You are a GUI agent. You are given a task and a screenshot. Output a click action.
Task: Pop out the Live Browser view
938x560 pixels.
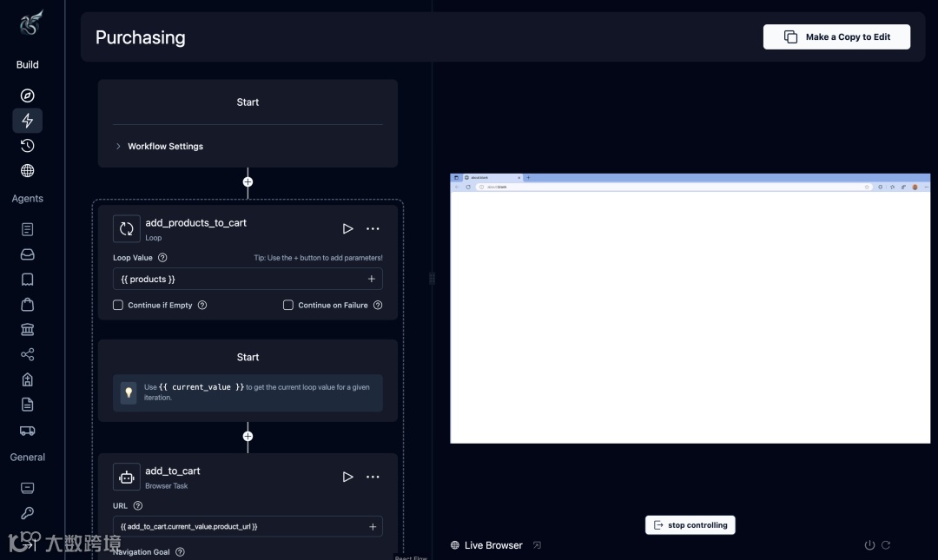click(538, 545)
